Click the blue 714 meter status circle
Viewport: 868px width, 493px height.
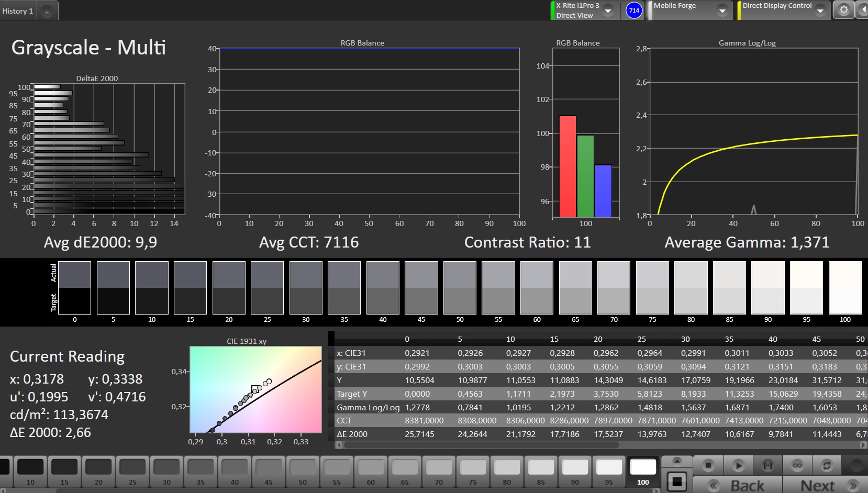[633, 10]
